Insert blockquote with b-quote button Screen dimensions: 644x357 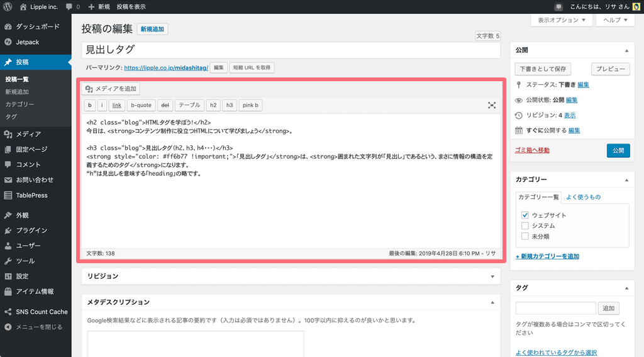pos(141,105)
